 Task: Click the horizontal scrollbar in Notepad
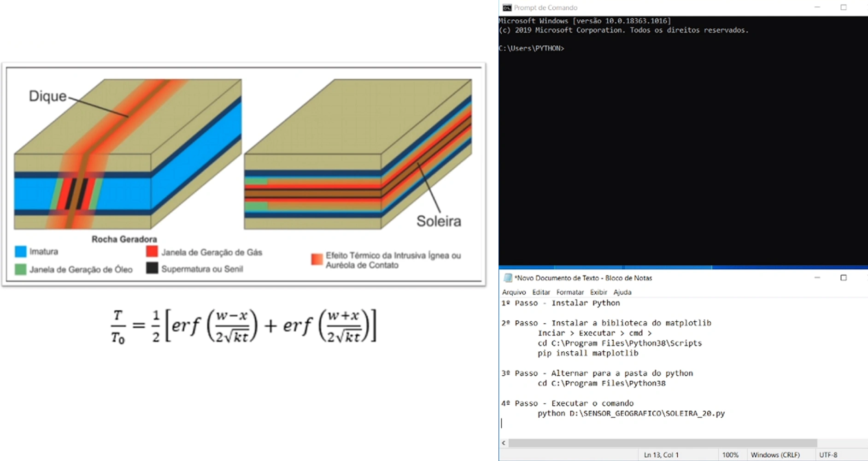pyautogui.click(x=645, y=442)
